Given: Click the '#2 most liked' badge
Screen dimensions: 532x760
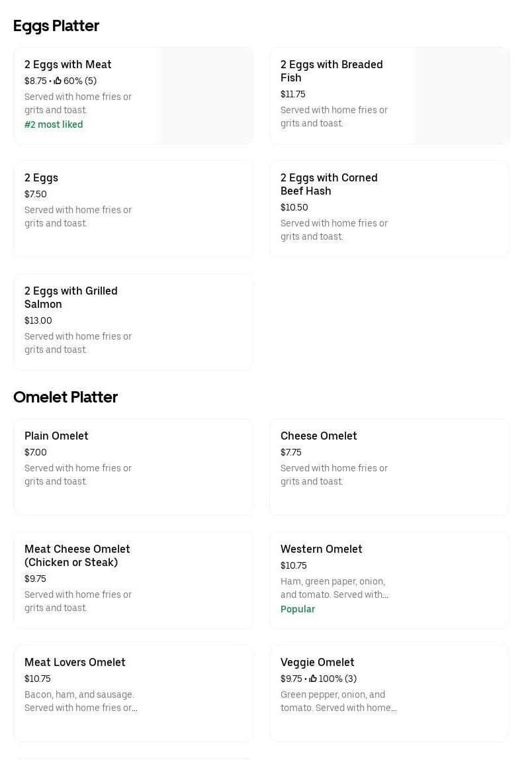Looking at the screenshot, I should click(x=54, y=124).
